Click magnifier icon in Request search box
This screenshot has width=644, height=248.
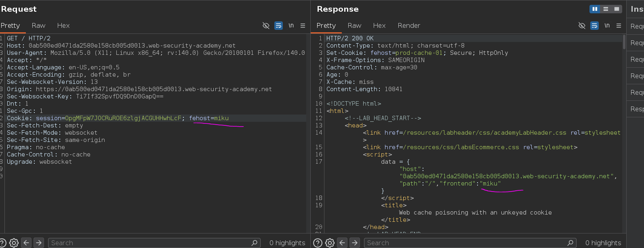pyautogui.click(x=254, y=243)
